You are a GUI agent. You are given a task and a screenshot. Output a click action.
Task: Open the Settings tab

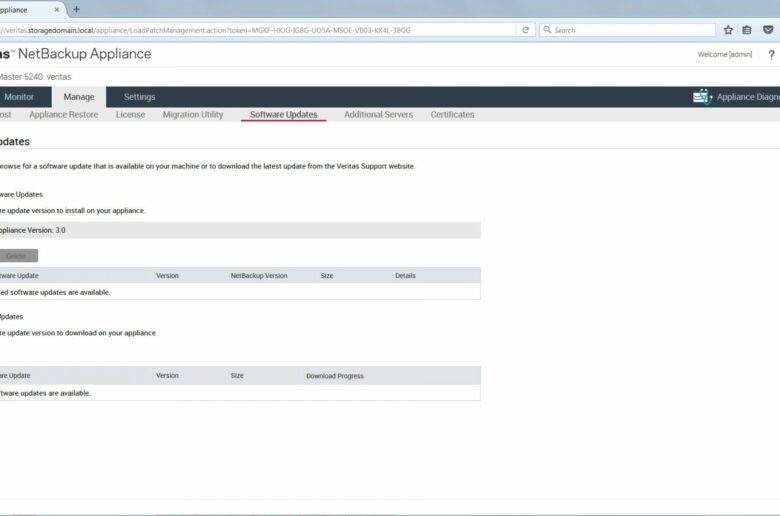[x=139, y=97]
